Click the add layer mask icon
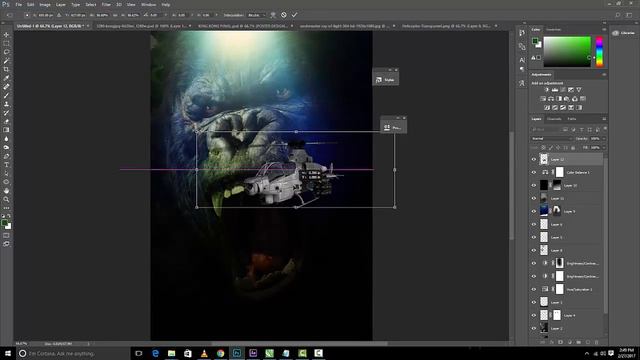Viewport: 640px width, 360px height. (x=560, y=342)
